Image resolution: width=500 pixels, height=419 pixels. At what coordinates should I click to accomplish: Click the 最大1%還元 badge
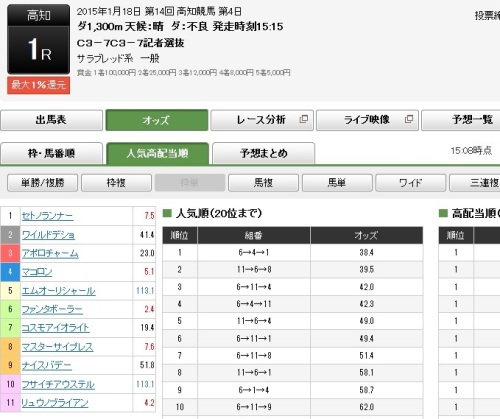click(39, 85)
